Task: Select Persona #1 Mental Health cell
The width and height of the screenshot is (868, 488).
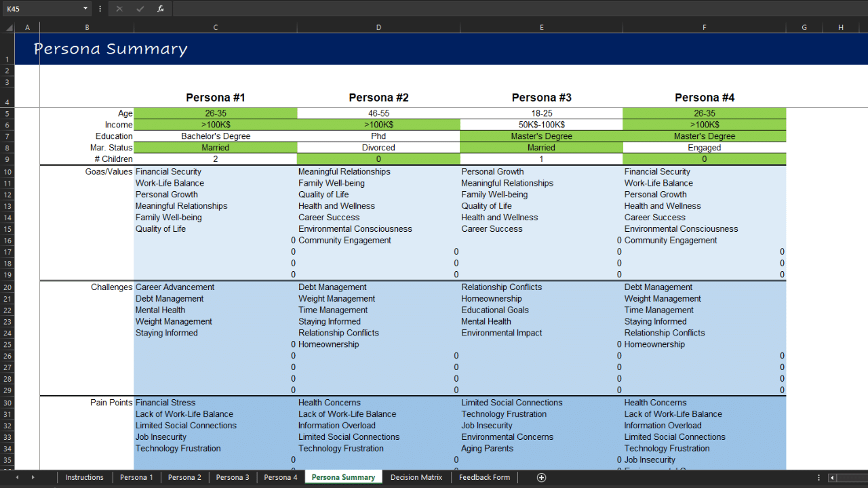Action: coord(216,310)
